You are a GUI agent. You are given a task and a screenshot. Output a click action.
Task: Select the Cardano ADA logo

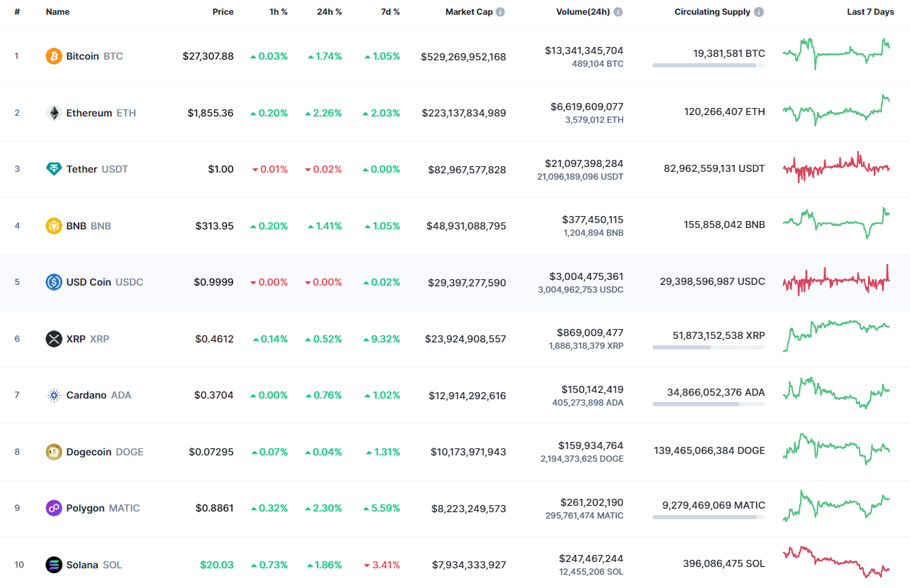pyautogui.click(x=53, y=395)
